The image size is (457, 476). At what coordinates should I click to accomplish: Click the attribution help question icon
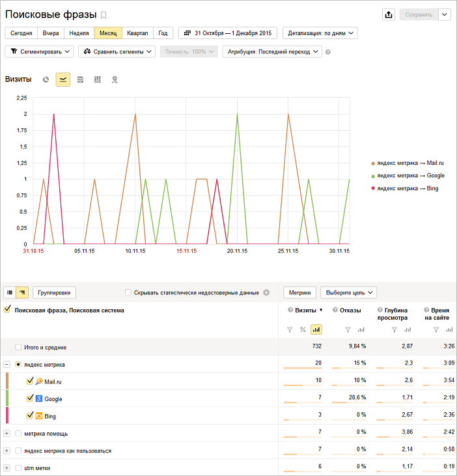(327, 52)
